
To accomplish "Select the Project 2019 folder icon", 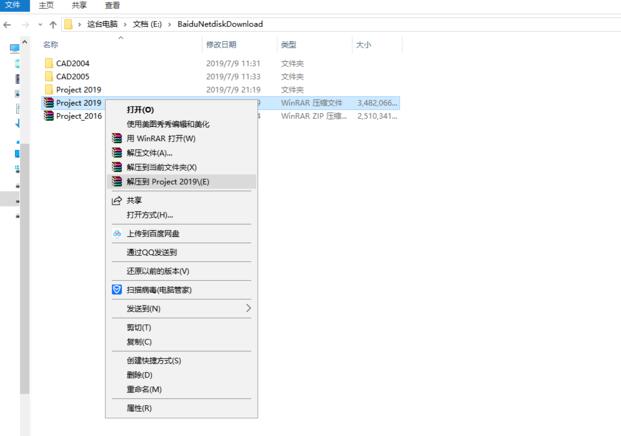I will 49,89.
